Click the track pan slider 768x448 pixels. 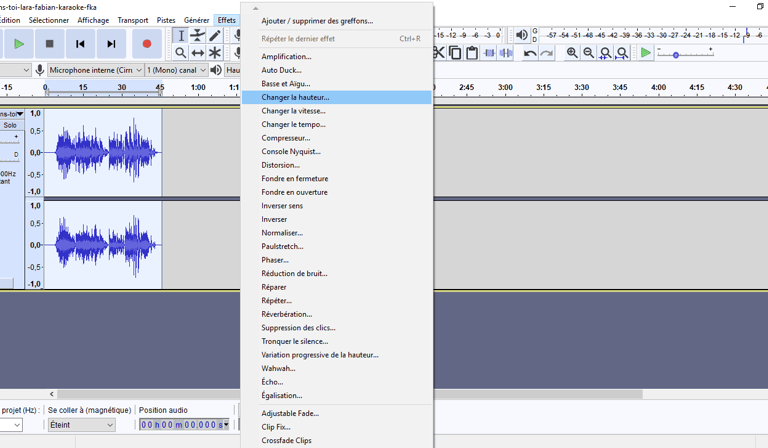pos(10,157)
